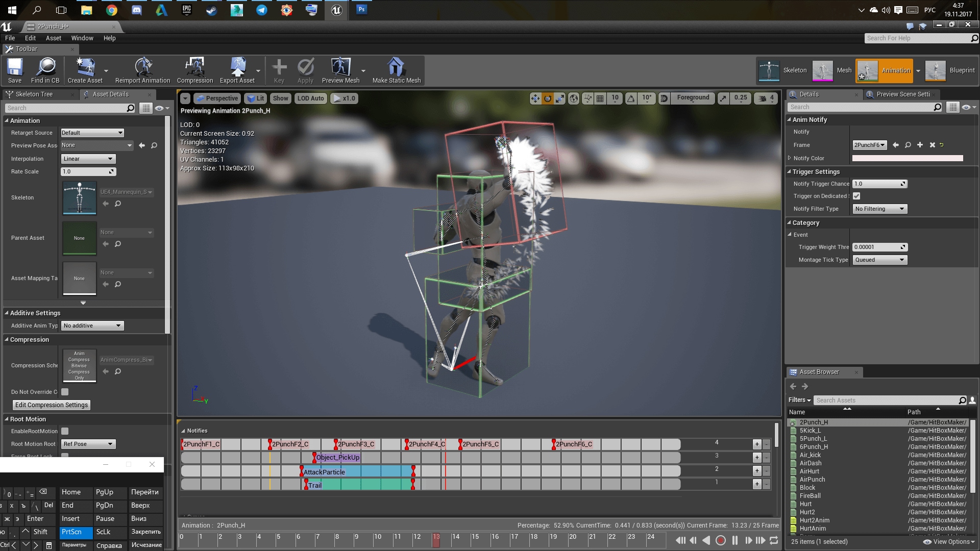Uncheck Trigger on Dedicated Server
This screenshot has height=551, width=980.
click(856, 196)
